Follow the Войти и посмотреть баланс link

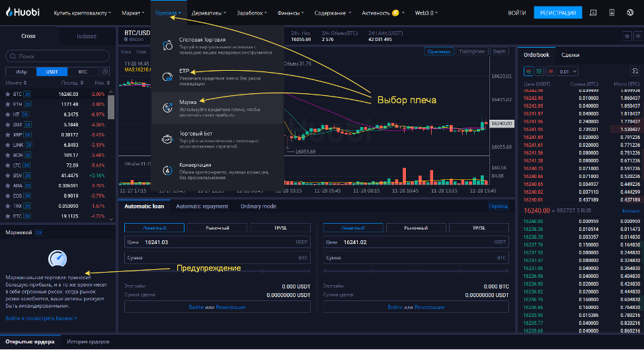[41, 318]
